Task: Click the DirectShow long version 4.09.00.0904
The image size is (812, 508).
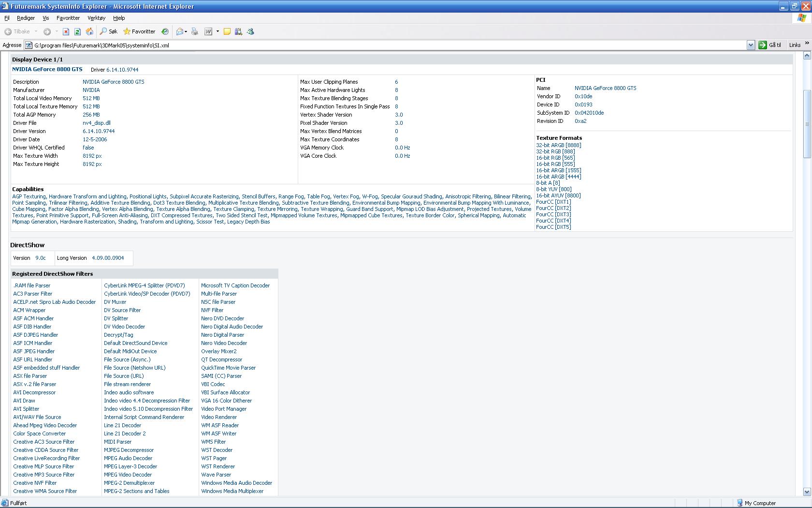Action: pos(108,258)
